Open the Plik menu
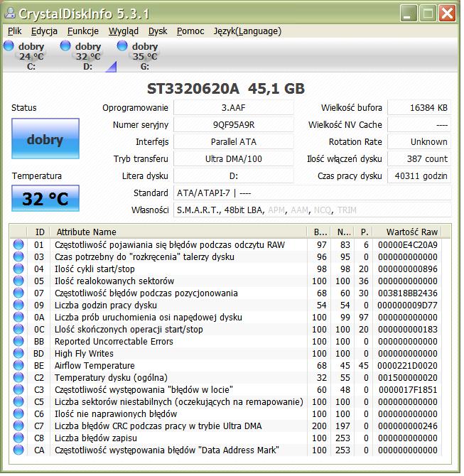The width and height of the screenshot is (464, 476). coord(15,31)
